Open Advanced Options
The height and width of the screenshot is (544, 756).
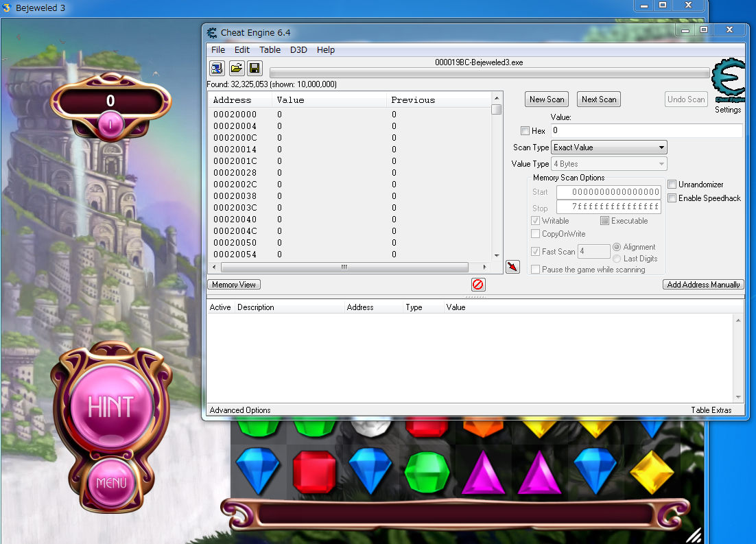pos(240,410)
